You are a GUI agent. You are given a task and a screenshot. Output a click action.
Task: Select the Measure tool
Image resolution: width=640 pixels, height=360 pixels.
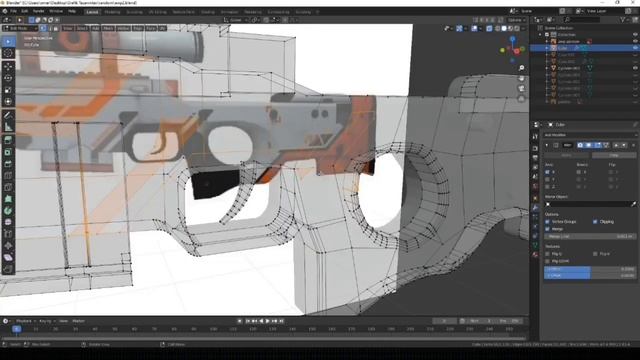click(x=8, y=127)
